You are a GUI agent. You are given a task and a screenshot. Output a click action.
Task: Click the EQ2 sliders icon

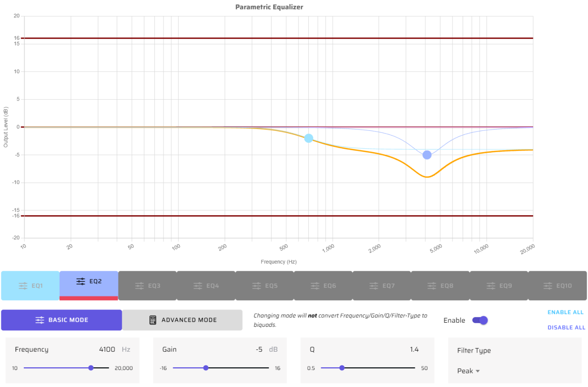(81, 281)
